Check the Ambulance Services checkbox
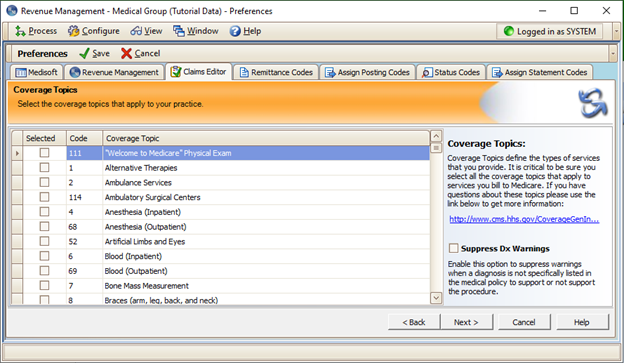Viewport: 624px width, 363px height. [x=44, y=182]
